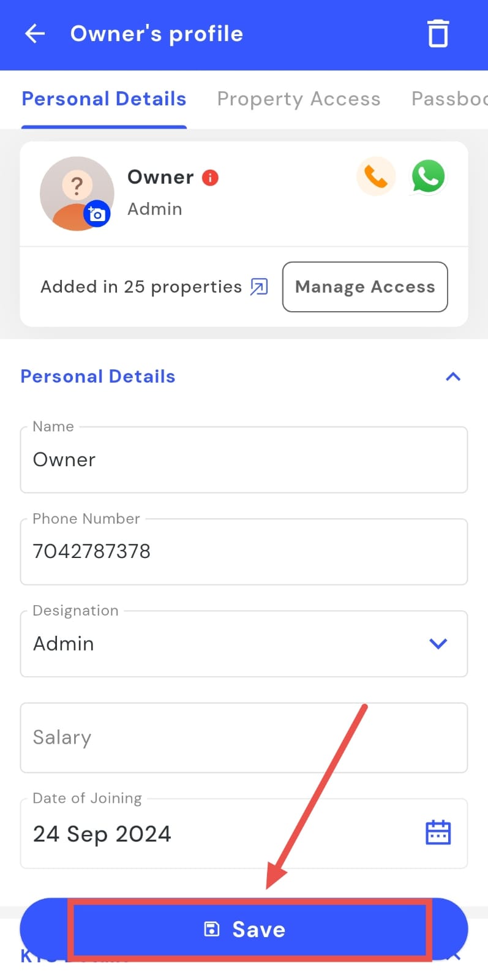Go back using the arrow icon
488x980 pixels.
coord(35,34)
